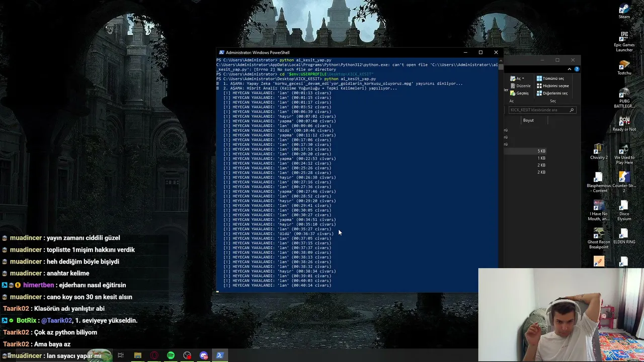This screenshot has height=362, width=644.
Task: Click the streamer webcam overlay
Action: click(561, 315)
